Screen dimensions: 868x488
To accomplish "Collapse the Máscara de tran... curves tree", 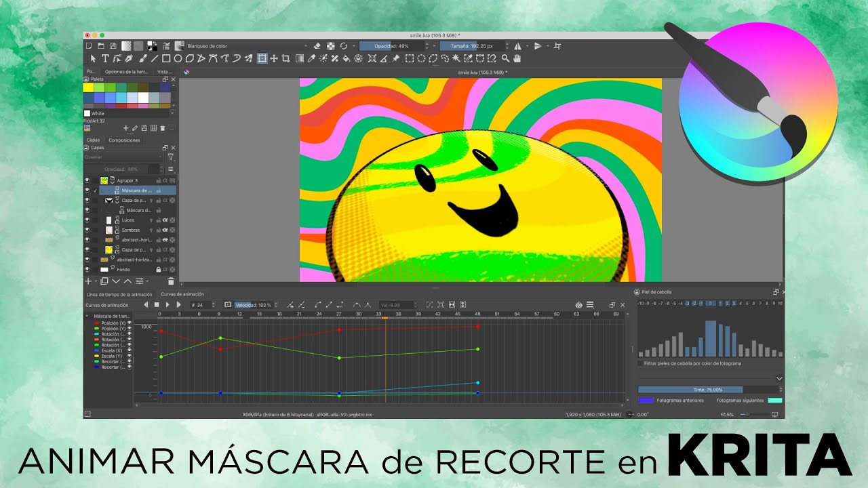I will tap(87, 316).
